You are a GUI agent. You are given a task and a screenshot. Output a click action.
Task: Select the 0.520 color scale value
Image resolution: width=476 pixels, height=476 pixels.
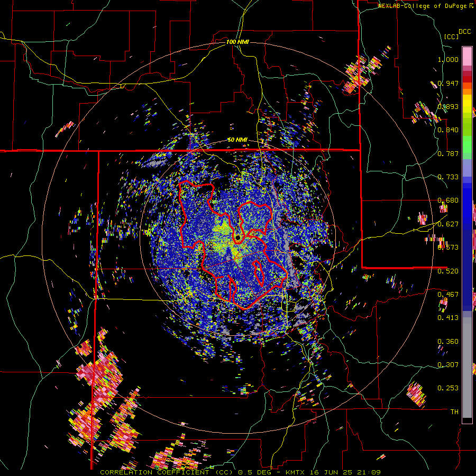[448, 271]
